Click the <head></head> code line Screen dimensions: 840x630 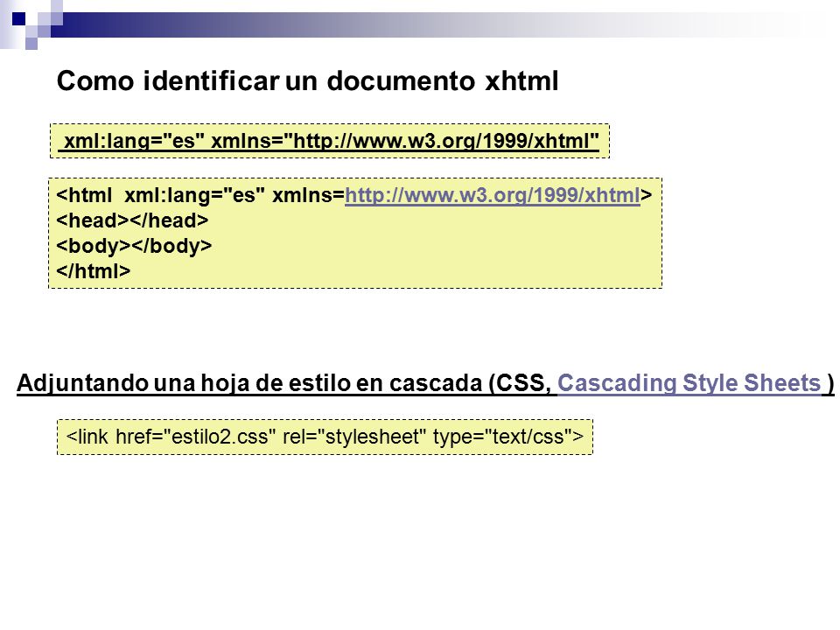pos(132,220)
